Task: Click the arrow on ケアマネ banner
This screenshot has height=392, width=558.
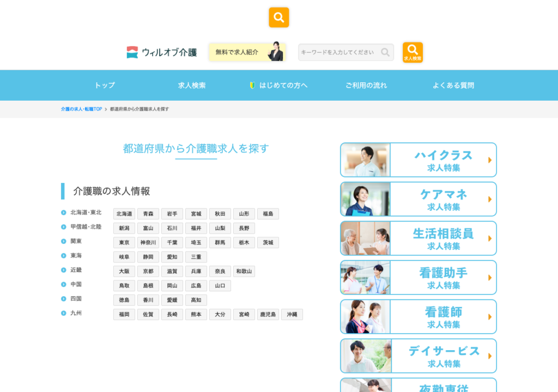Action: click(490, 199)
